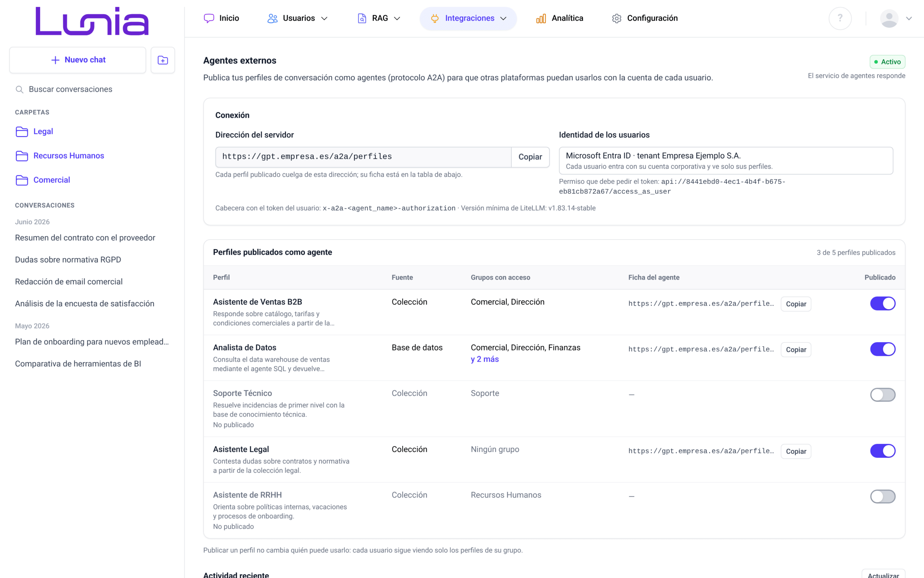Image resolution: width=924 pixels, height=578 pixels.
Task: Copy the server address
Action: click(x=530, y=157)
